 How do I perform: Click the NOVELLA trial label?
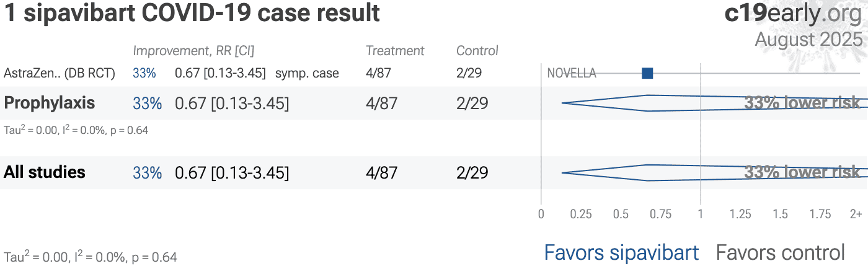(x=572, y=73)
